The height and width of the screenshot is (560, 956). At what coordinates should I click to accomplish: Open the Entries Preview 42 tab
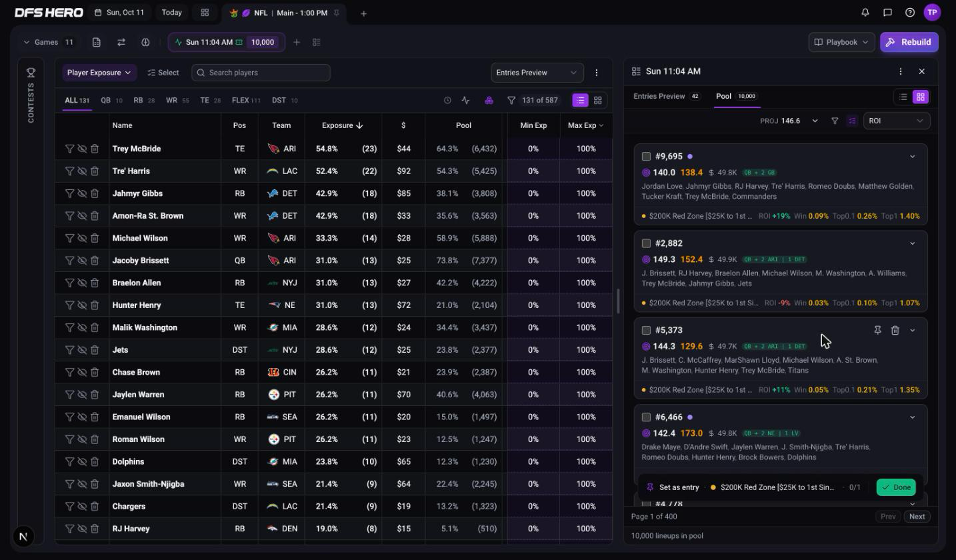(x=667, y=96)
